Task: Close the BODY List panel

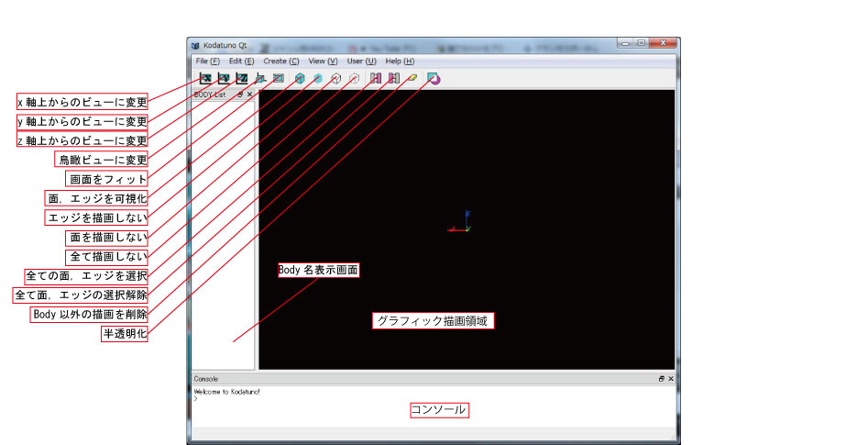Action: point(249,95)
